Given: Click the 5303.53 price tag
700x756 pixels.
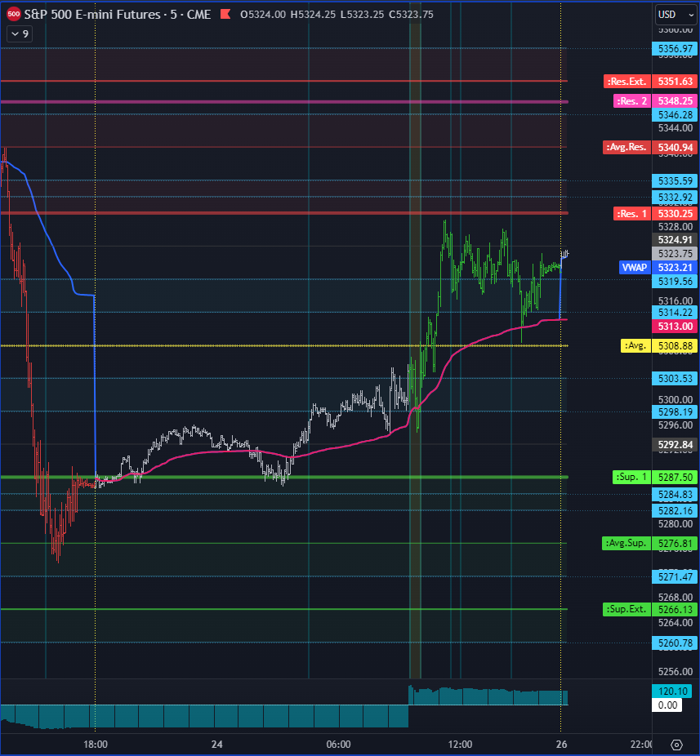Looking at the screenshot, I should (x=675, y=379).
